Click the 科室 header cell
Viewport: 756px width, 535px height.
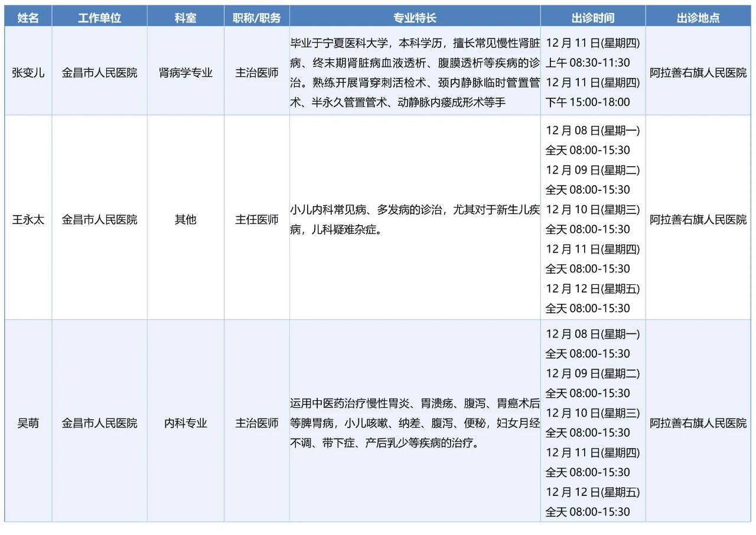pyautogui.click(x=185, y=18)
